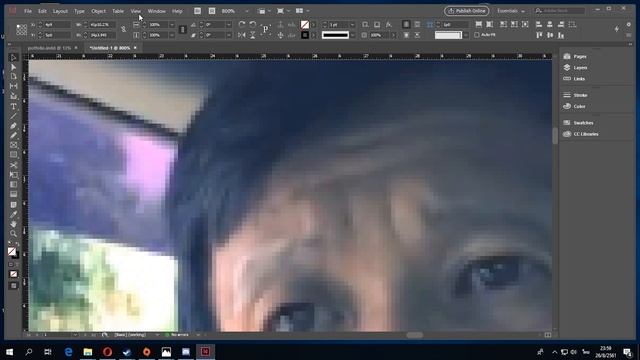Open the Window menu

(157, 11)
